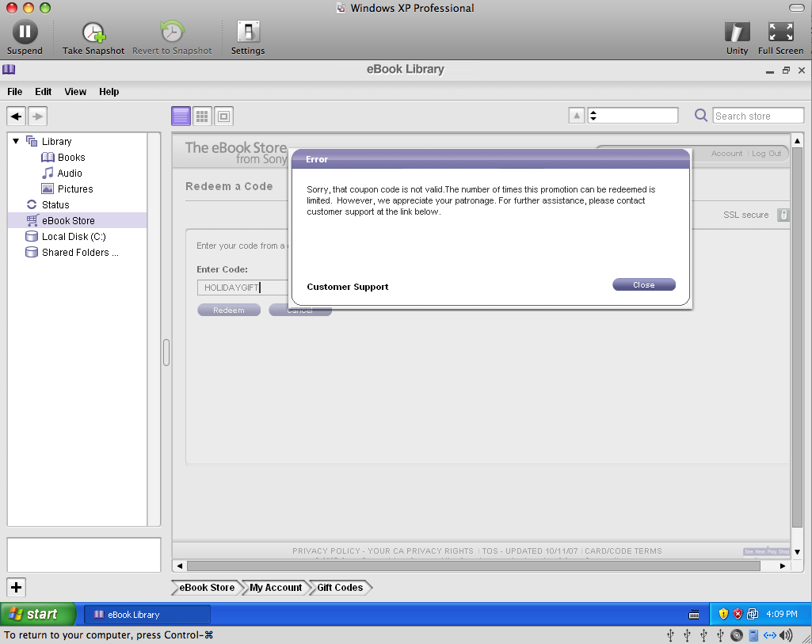Viewport: 812px width, 644px height.
Task: Close the Error dialog
Action: pyautogui.click(x=644, y=284)
